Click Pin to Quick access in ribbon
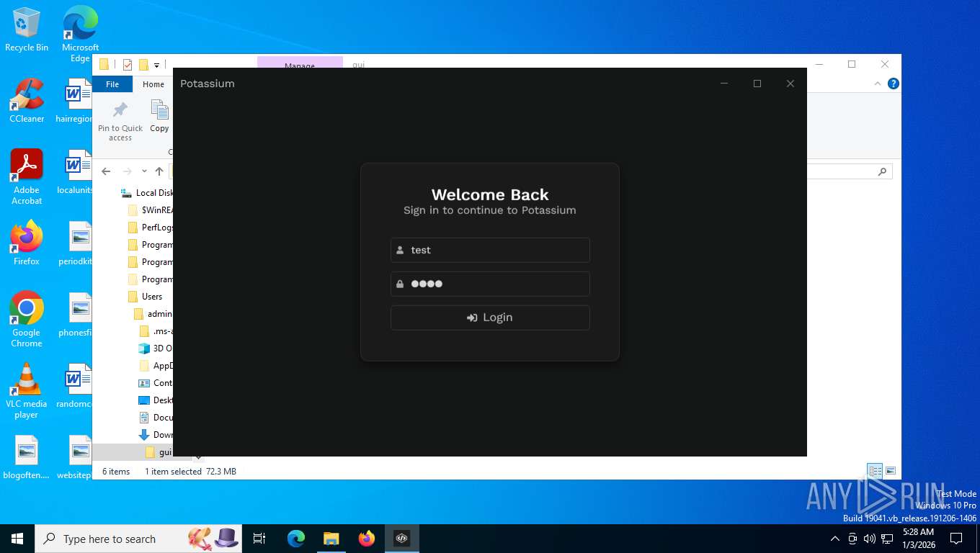This screenshot has width=980, height=553. pos(120,122)
